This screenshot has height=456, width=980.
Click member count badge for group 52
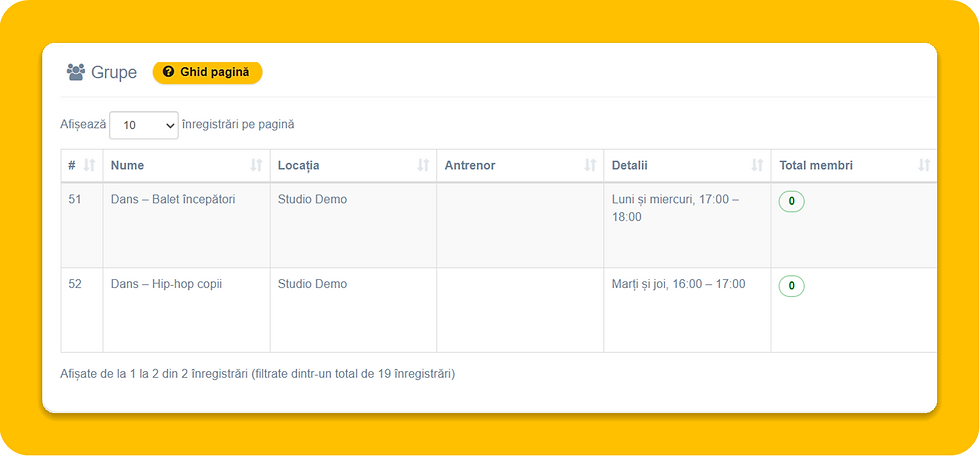coord(791,286)
